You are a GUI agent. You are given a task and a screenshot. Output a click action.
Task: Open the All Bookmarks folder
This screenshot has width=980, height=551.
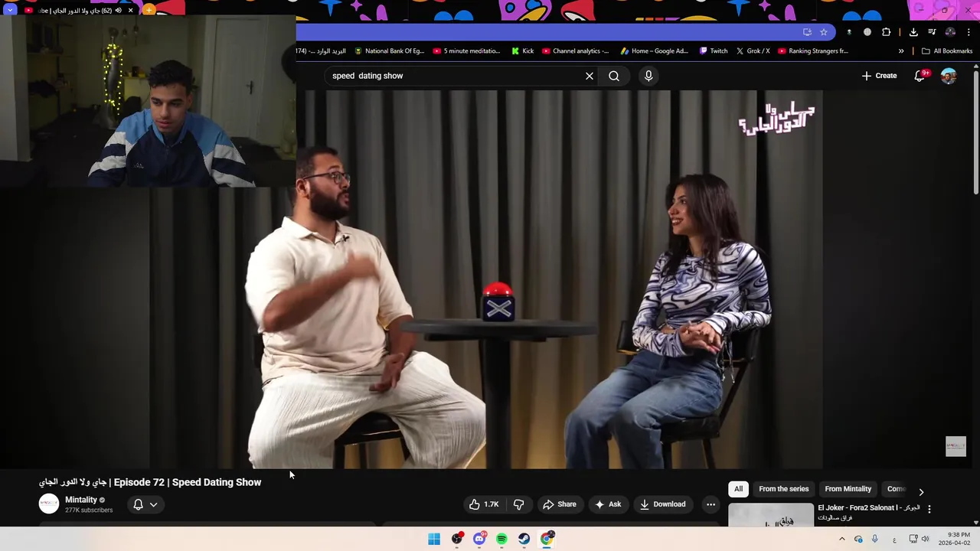click(947, 51)
